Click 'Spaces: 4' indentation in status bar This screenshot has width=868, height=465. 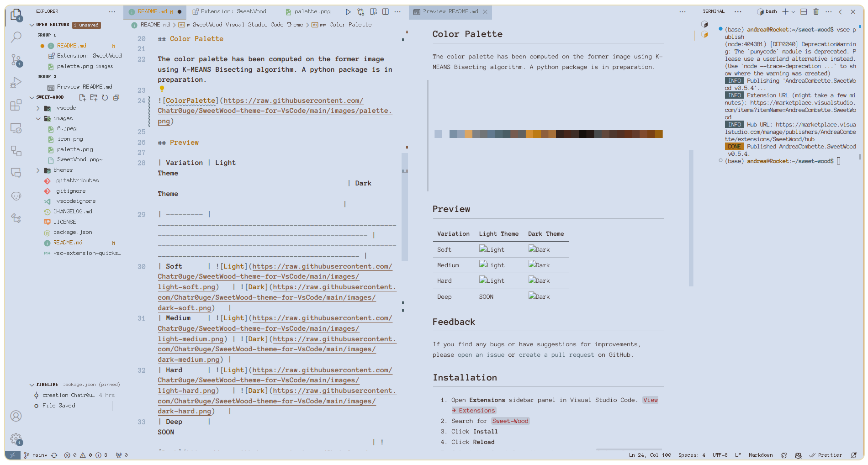click(x=692, y=455)
